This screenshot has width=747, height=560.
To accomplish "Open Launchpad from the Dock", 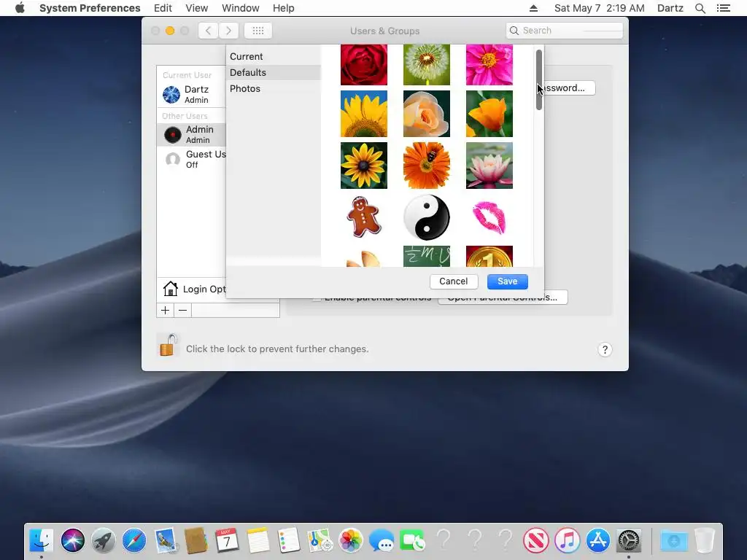I will click(x=104, y=541).
